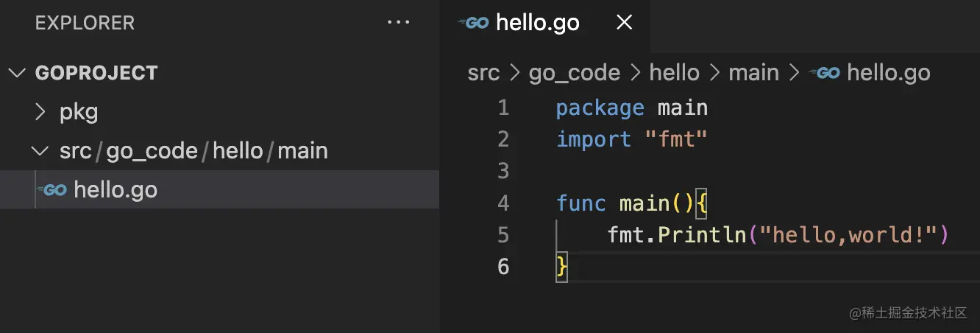Click Go file icon in Explorer tree
This screenshot has height=333, width=980.
[x=53, y=190]
